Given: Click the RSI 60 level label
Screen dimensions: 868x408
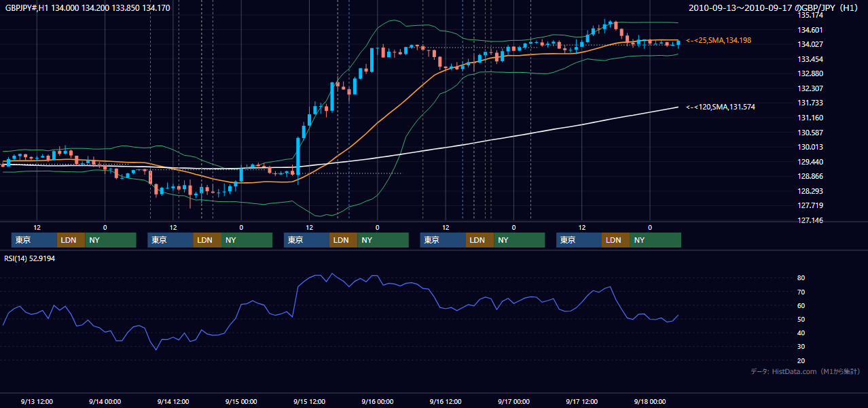Looking at the screenshot, I should tap(801, 305).
